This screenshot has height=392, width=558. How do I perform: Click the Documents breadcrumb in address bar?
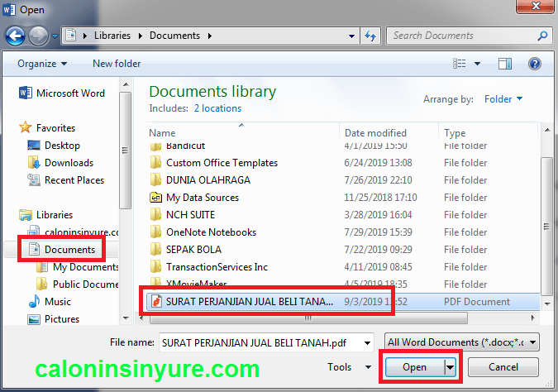[174, 36]
